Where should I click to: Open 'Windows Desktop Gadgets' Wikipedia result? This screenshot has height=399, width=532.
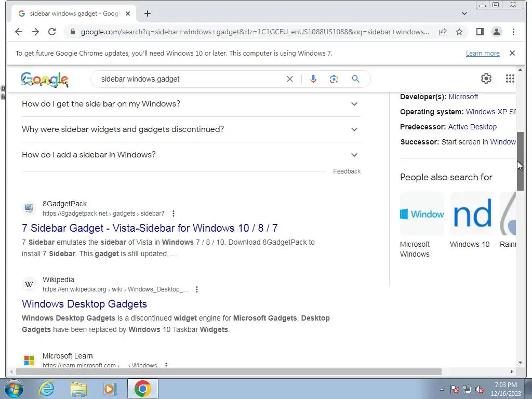(x=84, y=303)
